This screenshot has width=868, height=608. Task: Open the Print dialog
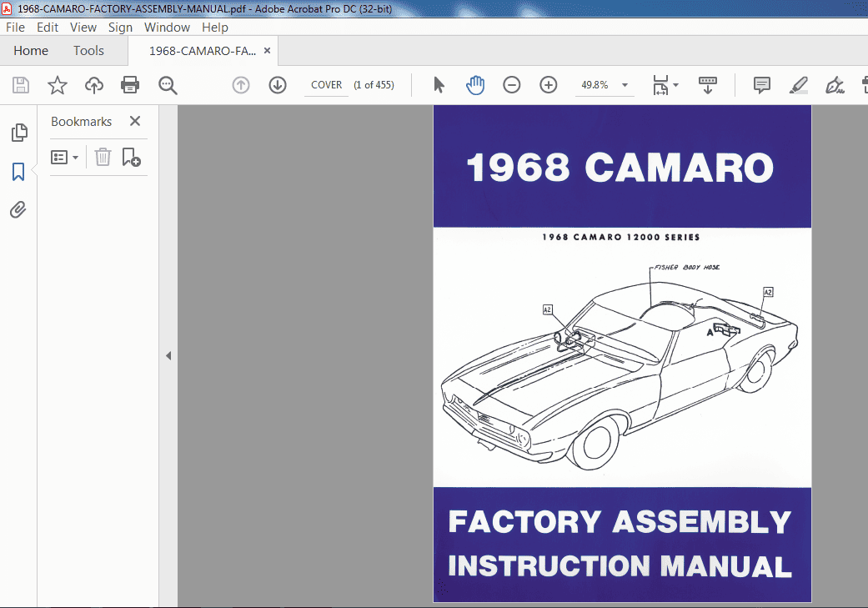[130, 84]
